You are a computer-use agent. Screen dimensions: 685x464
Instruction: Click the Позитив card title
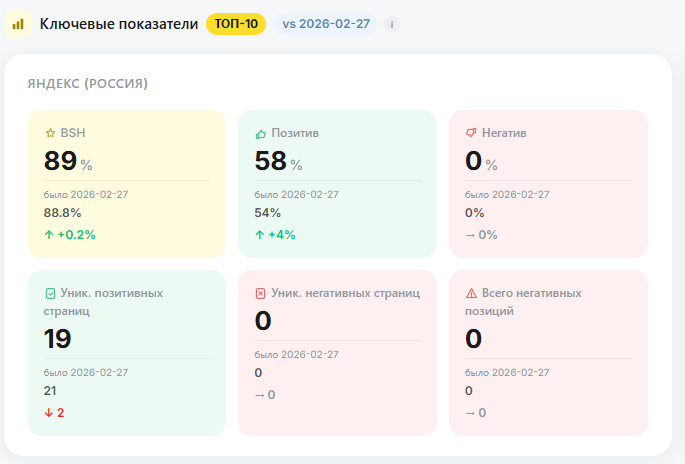[x=295, y=133]
